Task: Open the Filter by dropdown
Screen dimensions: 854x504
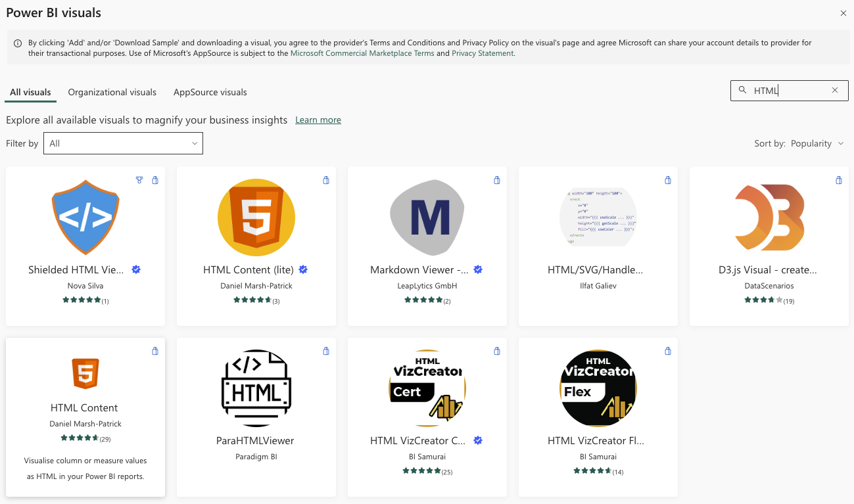Action: pyautogui.click(x=123, y=143)
